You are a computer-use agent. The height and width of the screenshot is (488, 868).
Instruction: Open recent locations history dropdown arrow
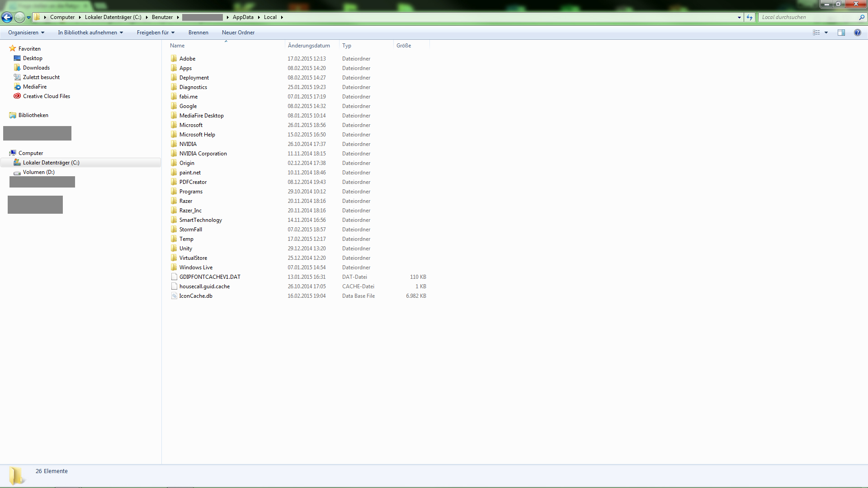(29, 18)
